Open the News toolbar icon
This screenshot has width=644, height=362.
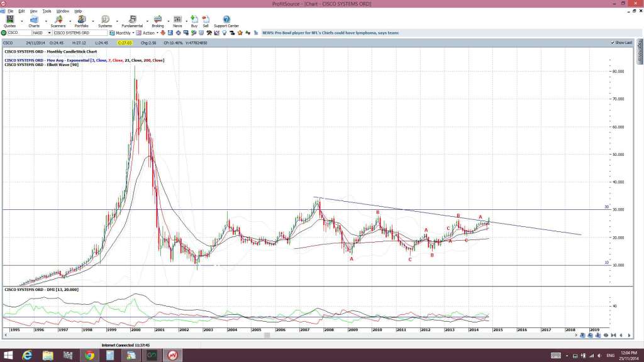(177, 21)
